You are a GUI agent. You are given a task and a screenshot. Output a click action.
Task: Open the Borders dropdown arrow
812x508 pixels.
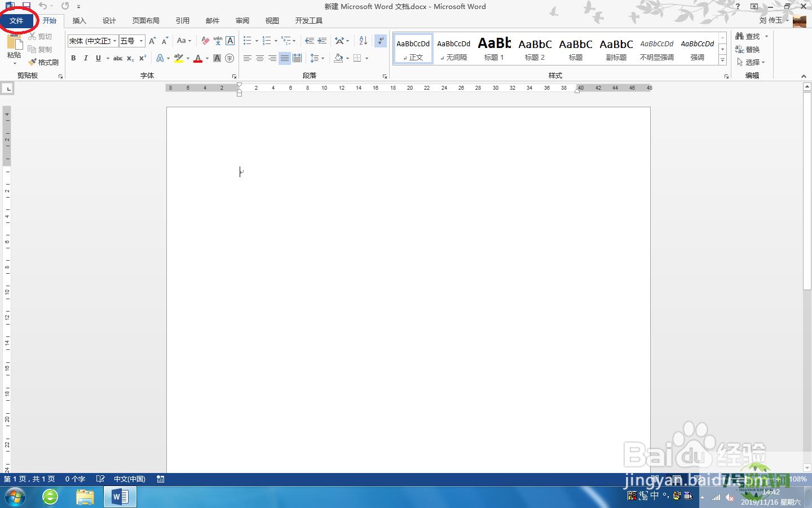click(x=367, y=58)
